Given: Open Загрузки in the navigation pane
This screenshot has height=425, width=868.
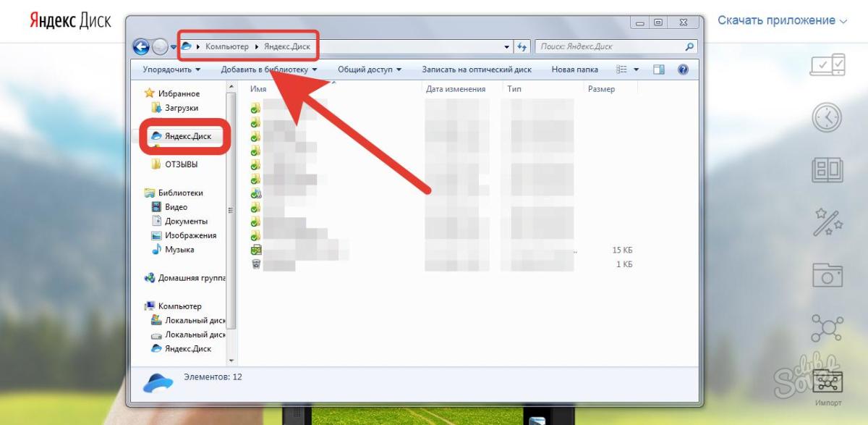Looking at the screenshot, I should 181,108.
